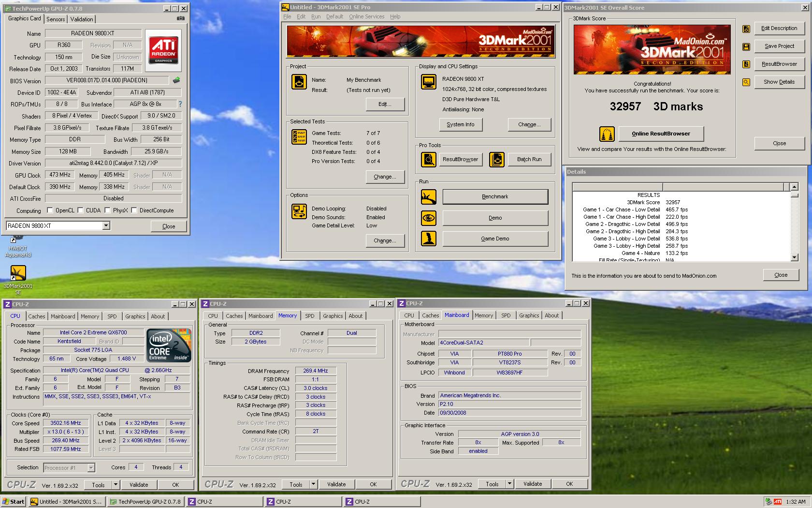The height and width of the screenshot is (508, 812).
Task: Click the Display and CPU Settings monitor icon
Action: click(x=428, y=82)
